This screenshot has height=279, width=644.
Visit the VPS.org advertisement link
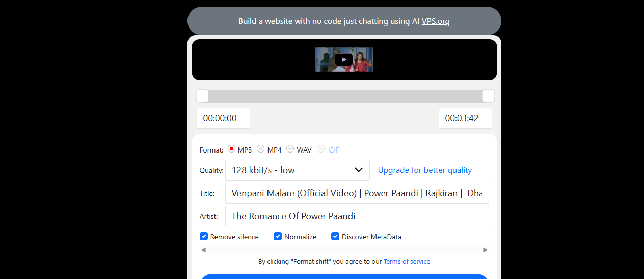pyautogui.click(x=435, y=21)
